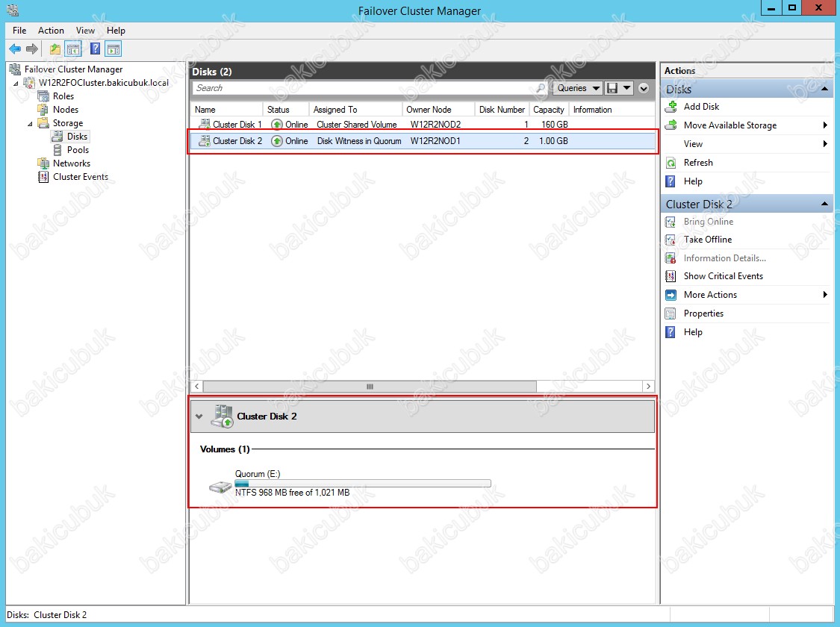This screenshot has width=840, height=627.
Task: Collapse the Disks actions section
Action: (x=824, y=89)
